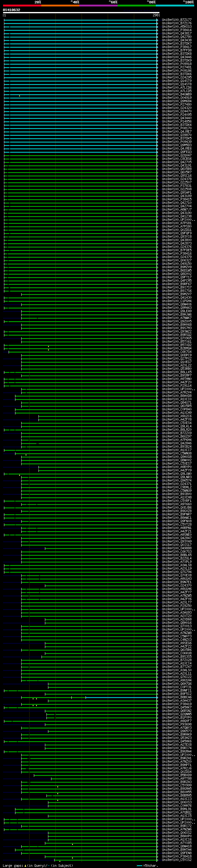Open hit UniRef100_B7Z177
The image size is (197, 868).
[x=177, y=20]
